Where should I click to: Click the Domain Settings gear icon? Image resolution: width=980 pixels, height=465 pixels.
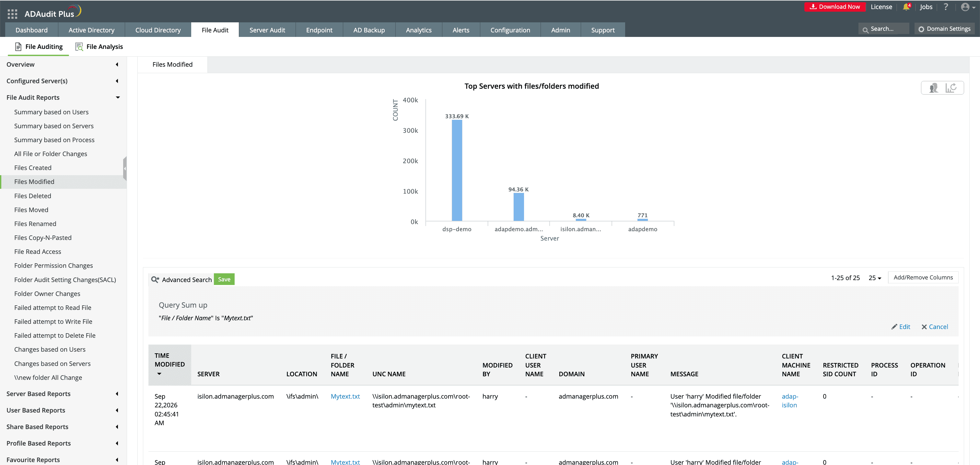click(x=921, y=29)
